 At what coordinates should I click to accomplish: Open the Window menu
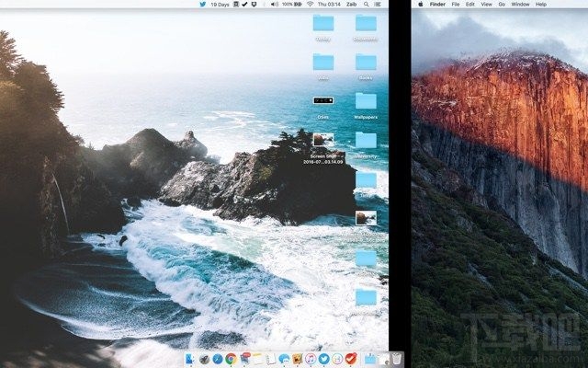coord(521,5)
